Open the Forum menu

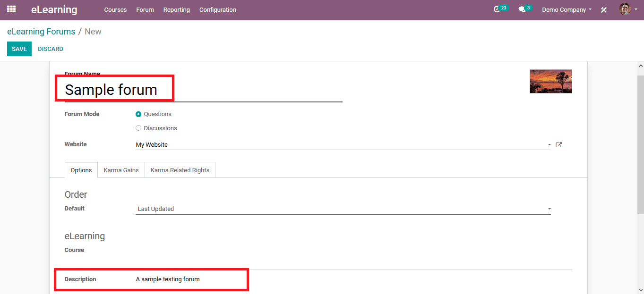coord(145,10)
